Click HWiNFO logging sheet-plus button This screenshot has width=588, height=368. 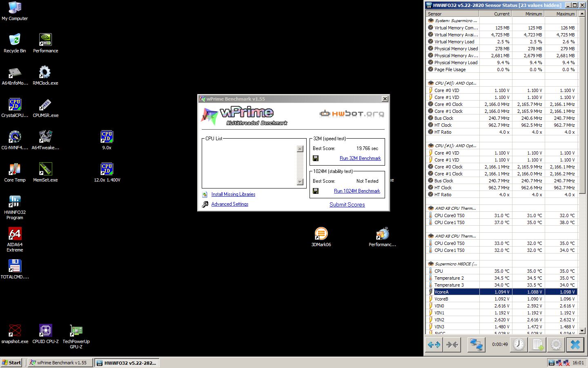(537, 345)
